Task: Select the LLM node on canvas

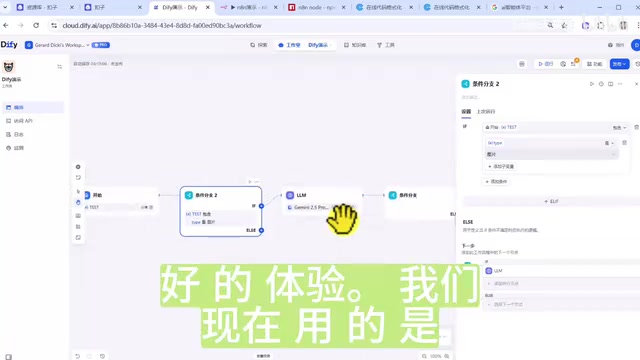Action: click(x=322, y=201)
